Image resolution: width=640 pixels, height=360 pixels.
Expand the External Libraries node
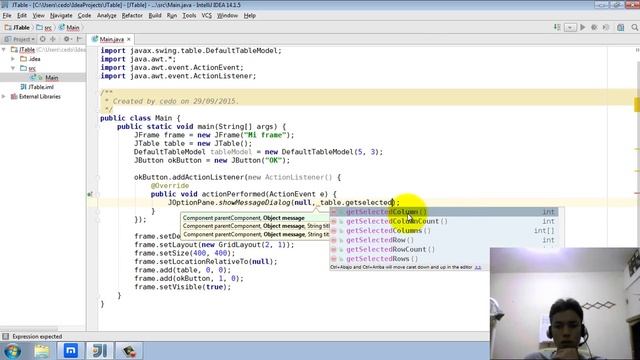[x=4, y=96]
